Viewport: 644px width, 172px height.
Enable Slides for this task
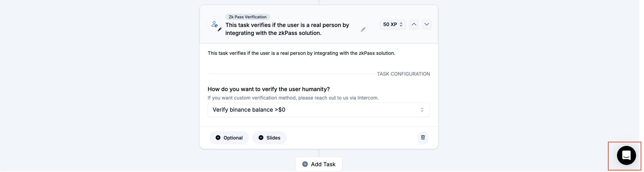pos(269,138)
